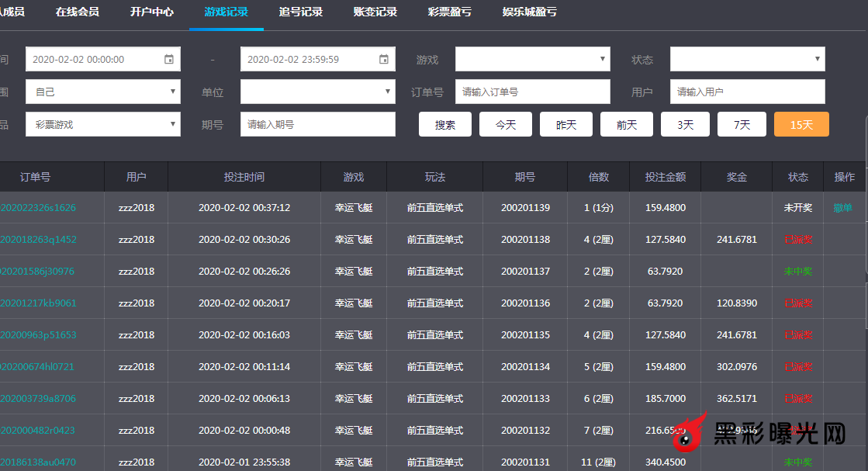Open the 彩票盈亏 tab

tap(449, 12)
